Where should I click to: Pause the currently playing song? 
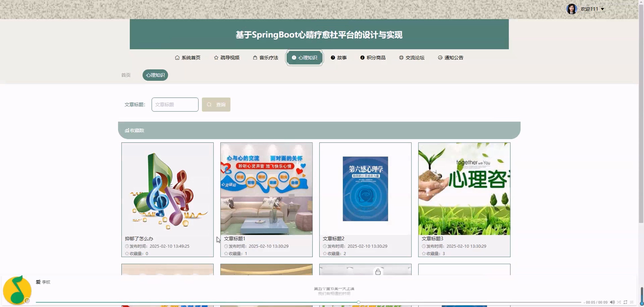tap(27, 300)
